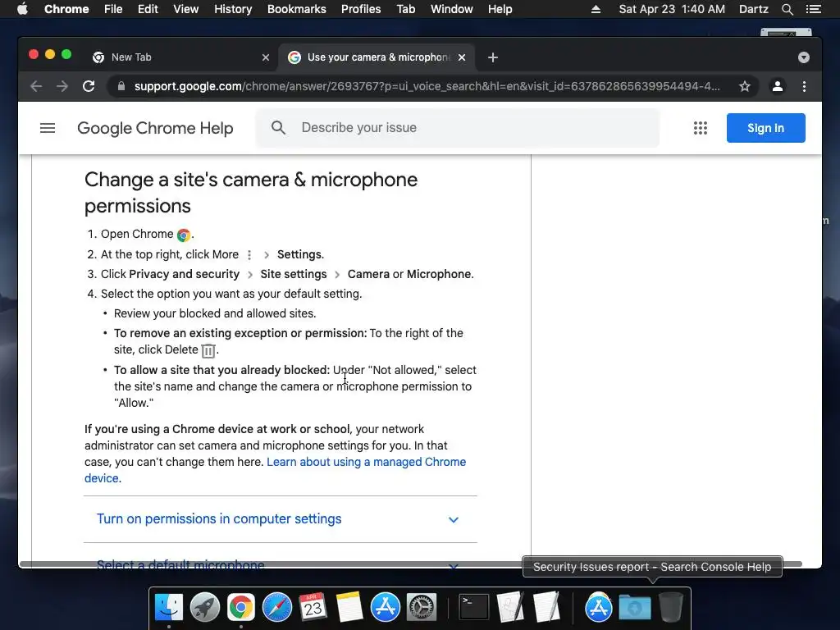This screenshot has height=630, width=840.
Task: Open Calendar from the Dock
Action: [x=313, y=608]
